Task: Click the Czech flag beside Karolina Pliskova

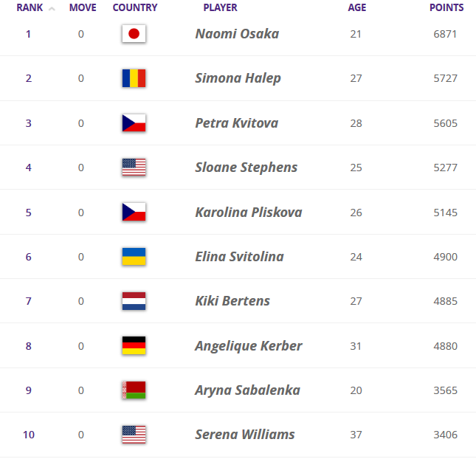Action: 134,213
